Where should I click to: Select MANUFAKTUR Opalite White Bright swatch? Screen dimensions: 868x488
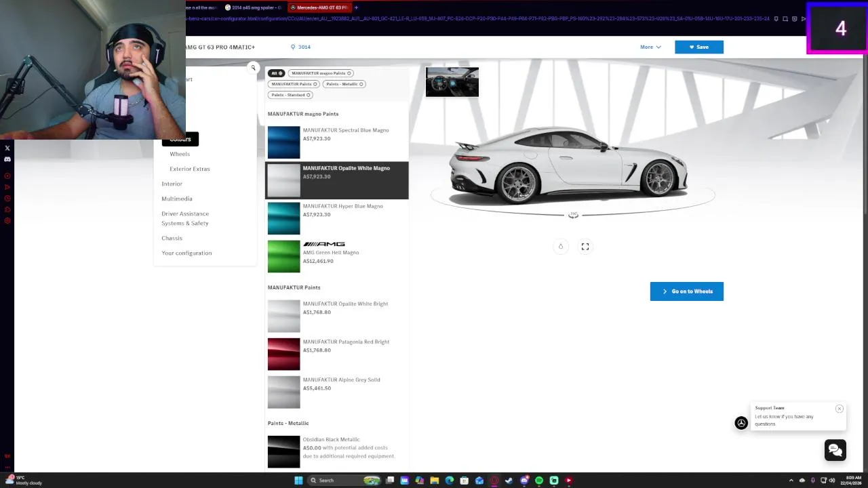[283, 316]
